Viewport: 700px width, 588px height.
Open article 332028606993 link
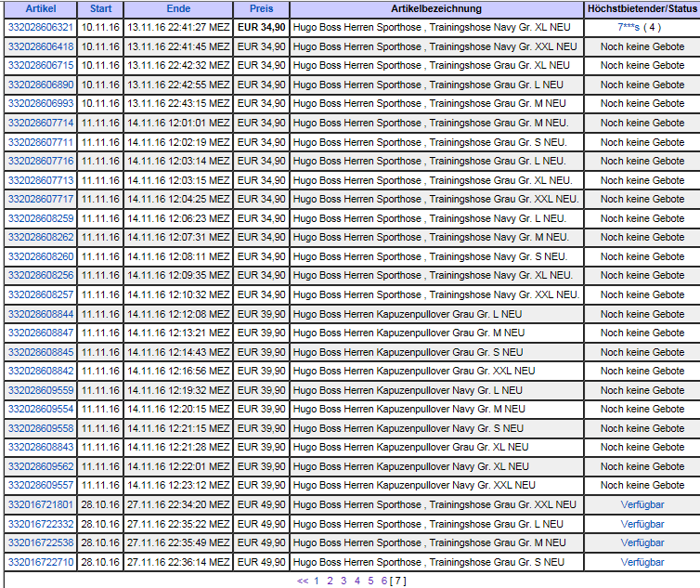point(41,103)
